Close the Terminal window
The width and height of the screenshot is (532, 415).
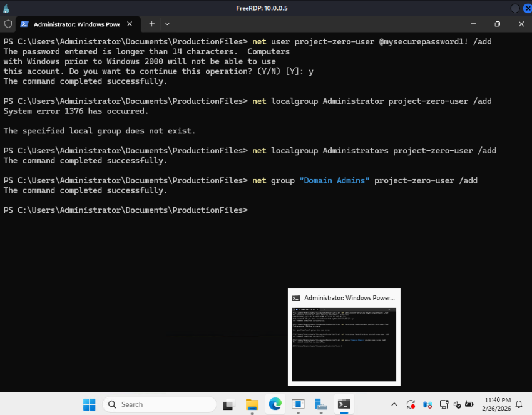click(x=521, y=24)
